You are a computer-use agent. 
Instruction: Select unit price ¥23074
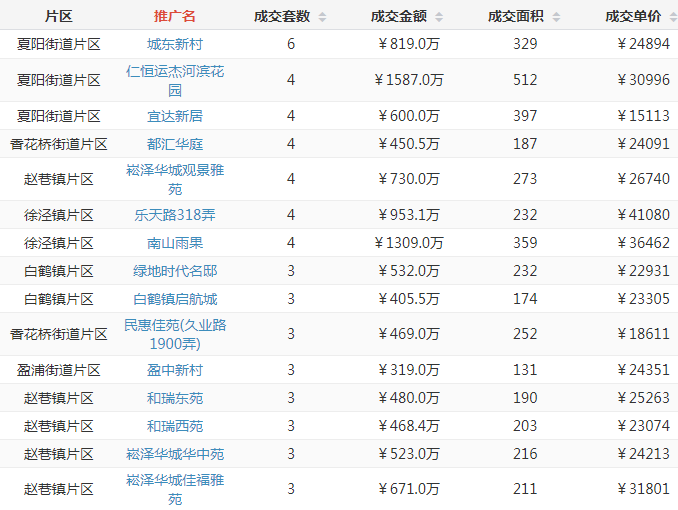click(x=643, y=427)
